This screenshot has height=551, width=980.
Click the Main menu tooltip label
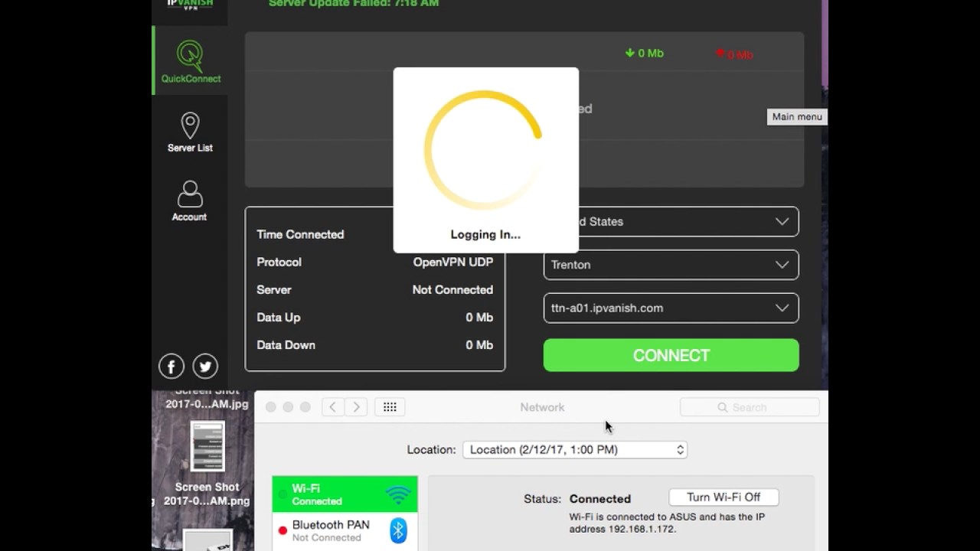tap(797, 117)
